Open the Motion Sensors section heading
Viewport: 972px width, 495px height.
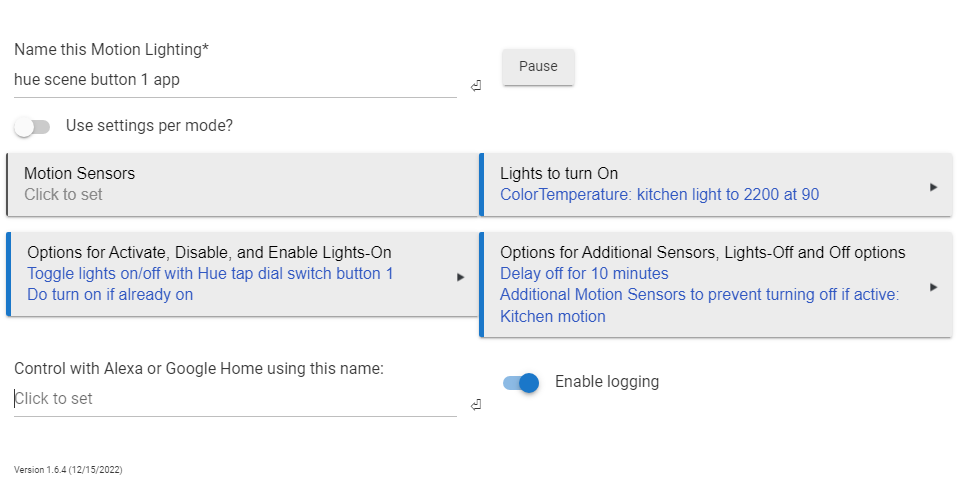[x=79, y=173]
